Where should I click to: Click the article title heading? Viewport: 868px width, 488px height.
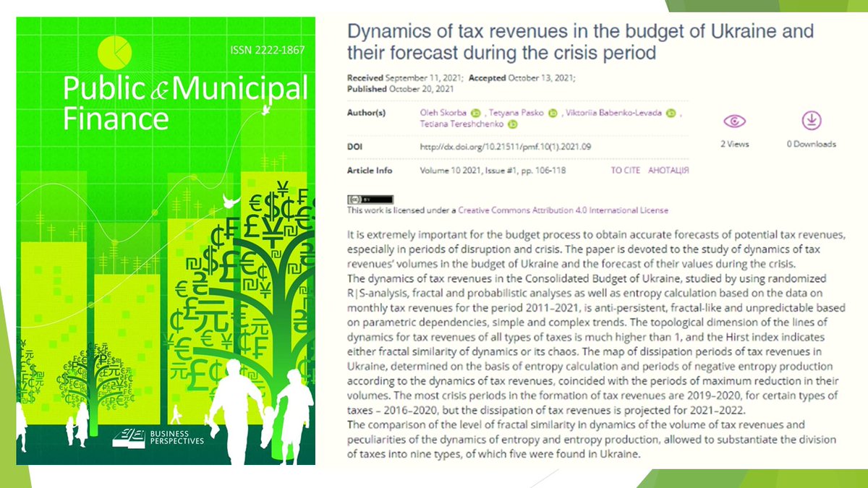point(580,43)
